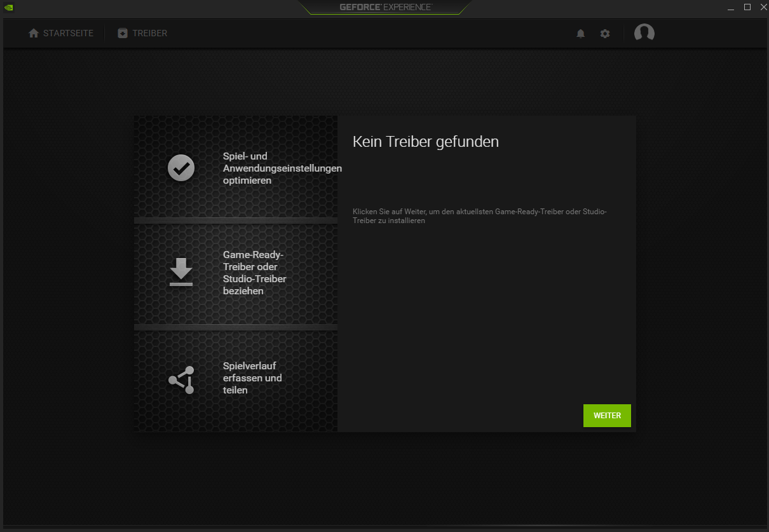Open notifications bell icon
769x532 pixels.
pos(580,34)
